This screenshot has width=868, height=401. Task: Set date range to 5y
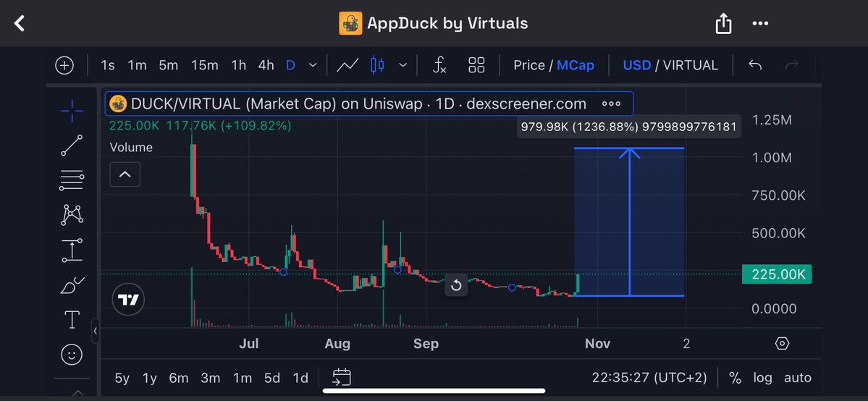click(122, 379)
